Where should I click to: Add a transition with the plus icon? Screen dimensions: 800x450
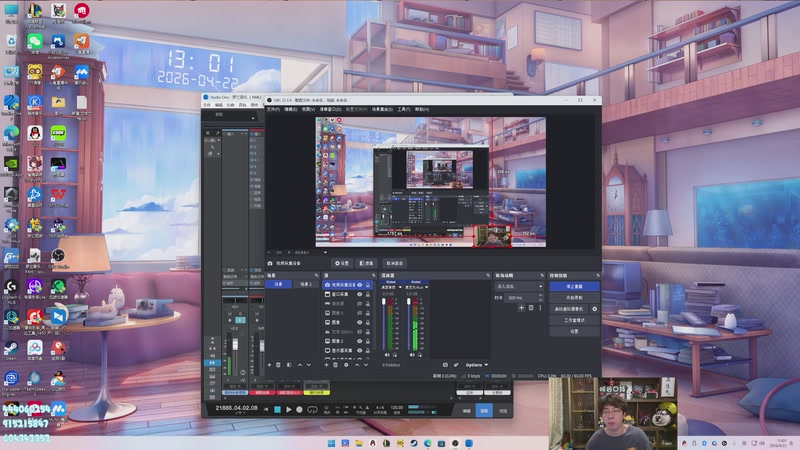pos(521,308)
